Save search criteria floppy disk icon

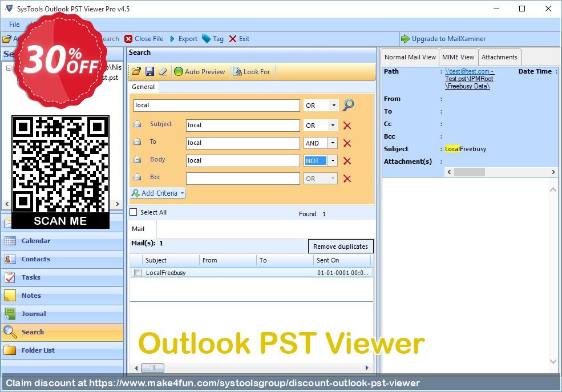149,71
